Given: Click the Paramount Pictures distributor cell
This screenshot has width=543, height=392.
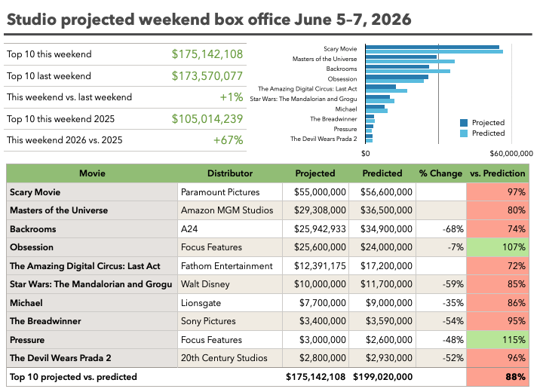Looking at the screenshot, I should pyautogui.click(x=230, y=192).
